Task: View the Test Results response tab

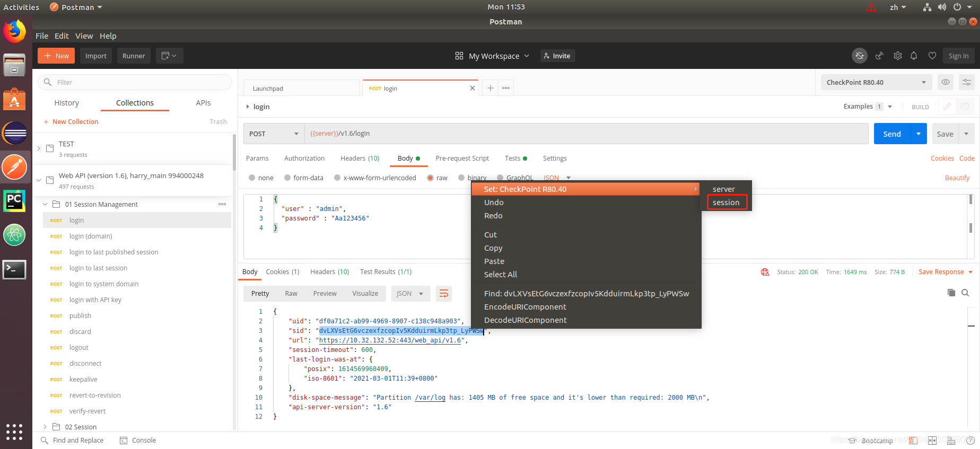Action: [386, 272]
